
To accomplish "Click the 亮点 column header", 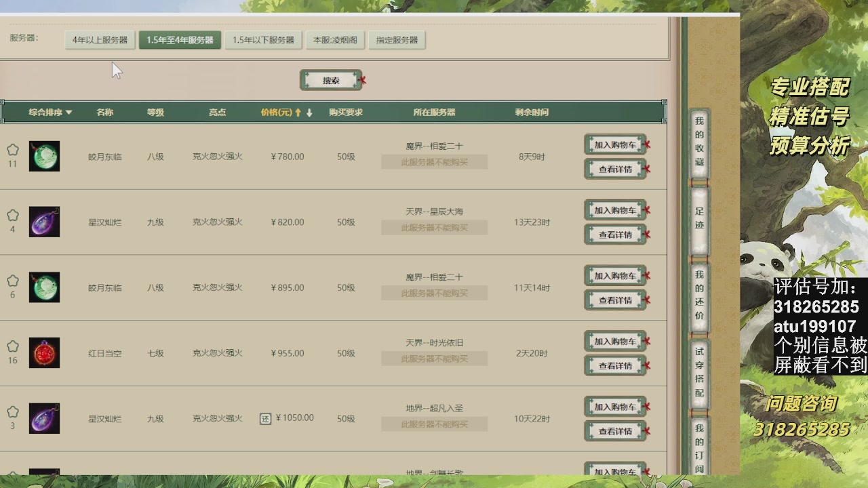I will tap(217, 113).
